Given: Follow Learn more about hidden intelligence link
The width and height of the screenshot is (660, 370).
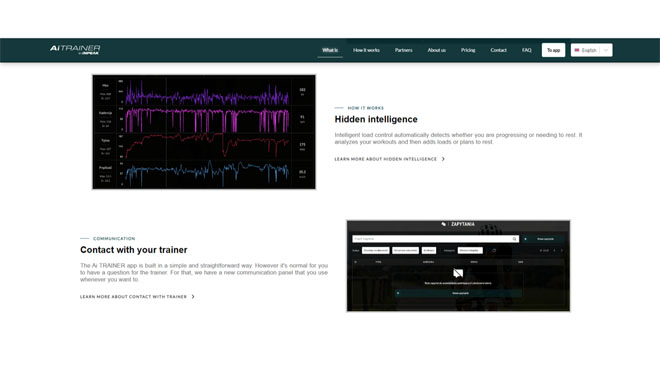Looking at the screenshot, I should (x=386, y=159).
